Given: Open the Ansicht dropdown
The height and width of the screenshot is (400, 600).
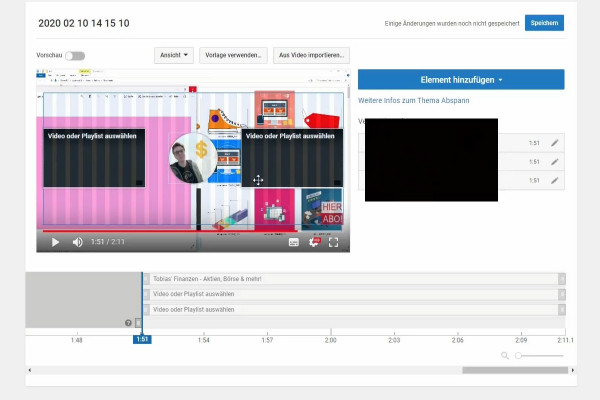Looking at the screenshot, I should point(174,55).
